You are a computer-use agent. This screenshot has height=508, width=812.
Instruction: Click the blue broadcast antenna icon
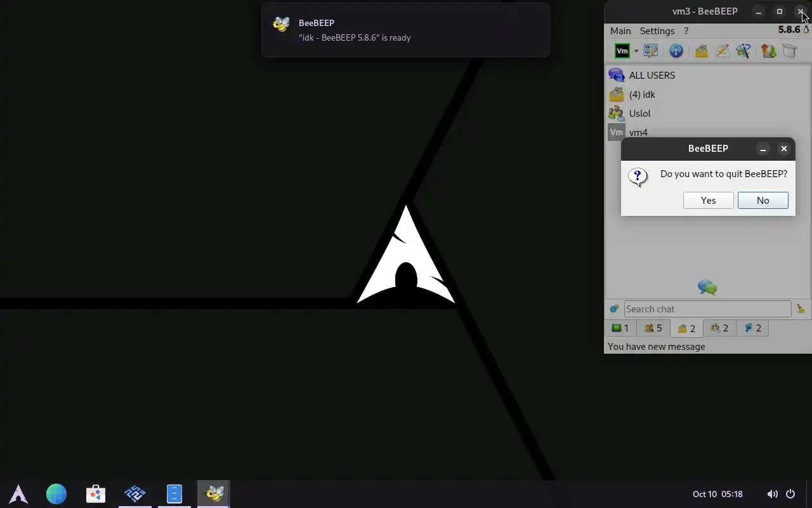click(x=676, y=51)
